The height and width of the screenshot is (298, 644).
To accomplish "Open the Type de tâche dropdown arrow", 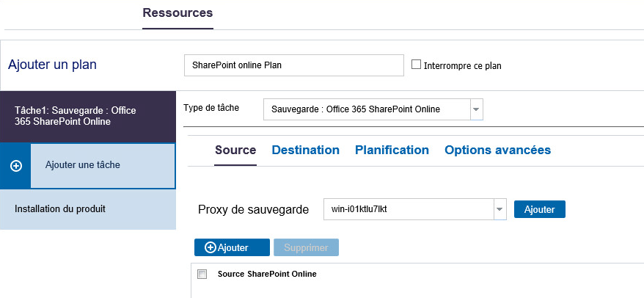I will 476,109.
